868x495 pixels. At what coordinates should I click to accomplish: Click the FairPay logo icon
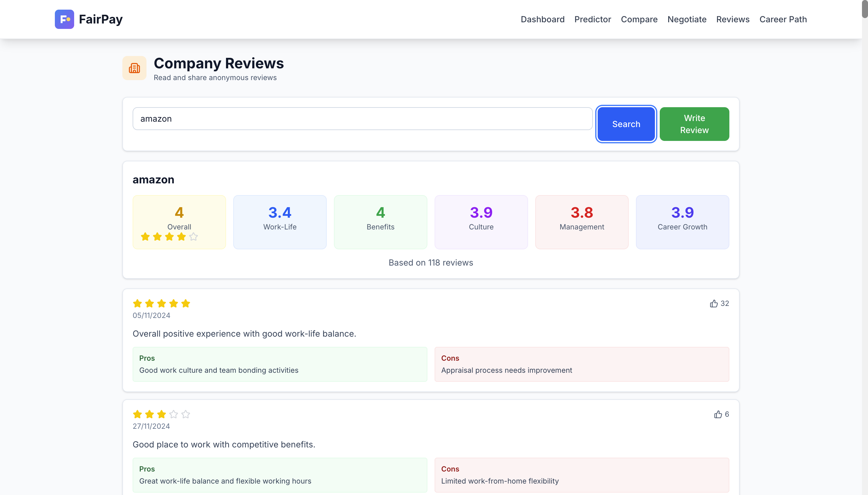64,19
